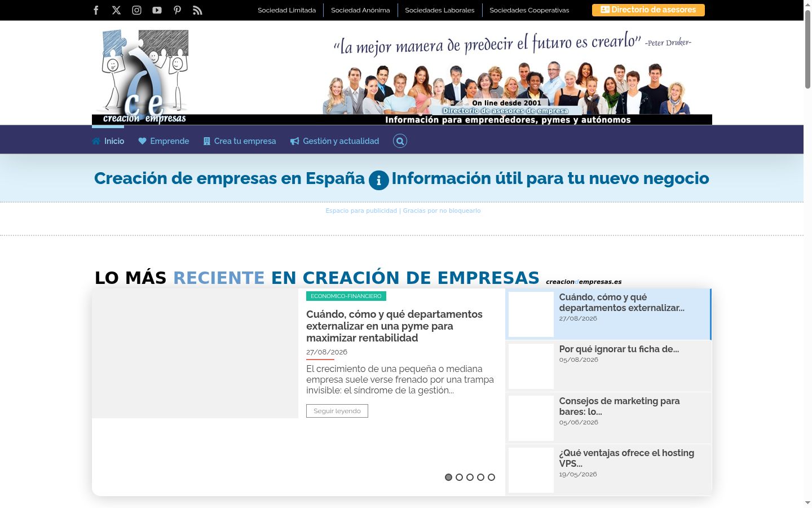Viewport: 812px width, 508px height.
Task: Click the date 19/05/2026 in the sidebar
Action: [578, 474]
